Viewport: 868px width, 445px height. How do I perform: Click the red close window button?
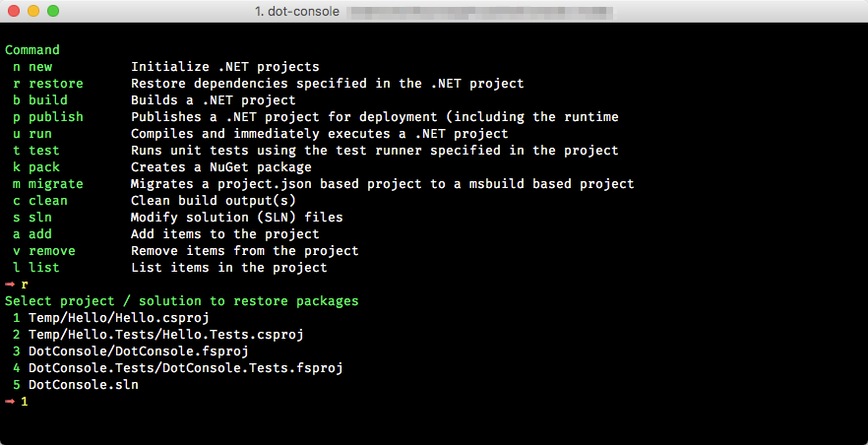(14, 11)
